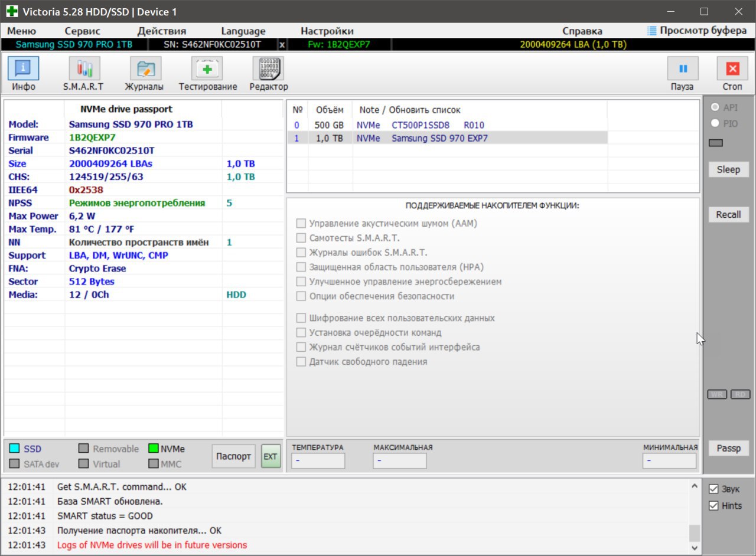The height and width of the screenshot is (556, 756).
Task: Click the gray Virtual indicator square
Action: (x=84, y=464)
